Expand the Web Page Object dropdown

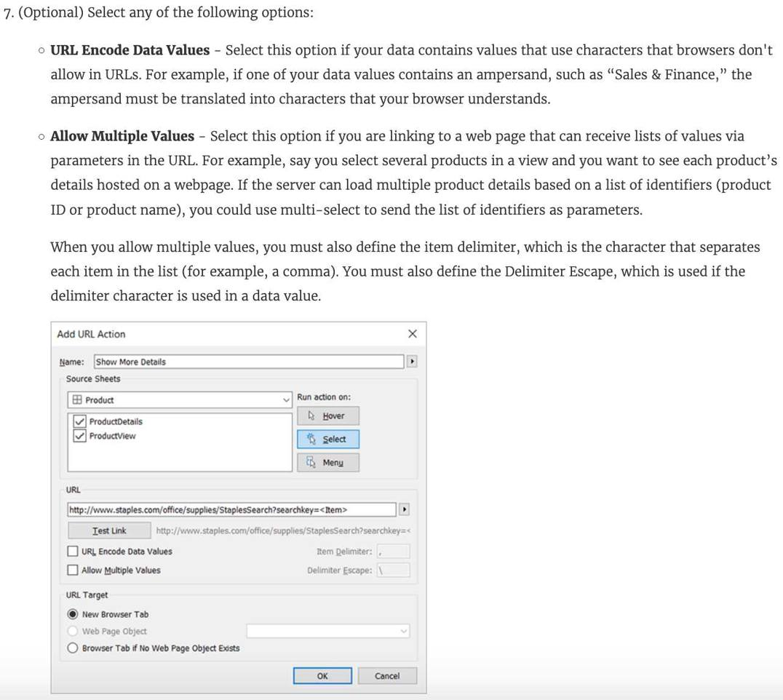327,632
